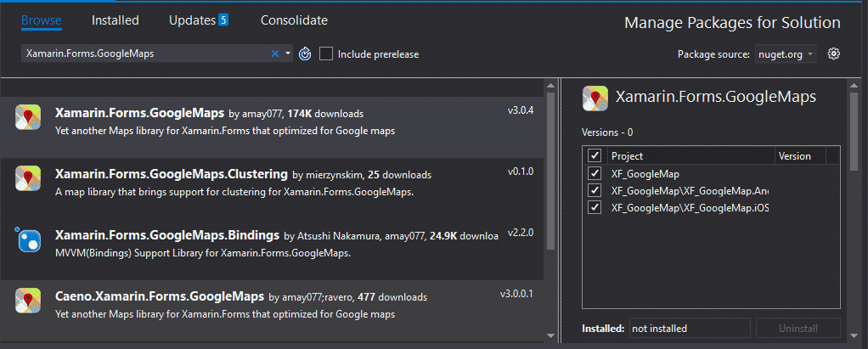Uncheck the XF_GoogleMap project checkbox
This screenshot has width=868, height=349.
[595, 174]
